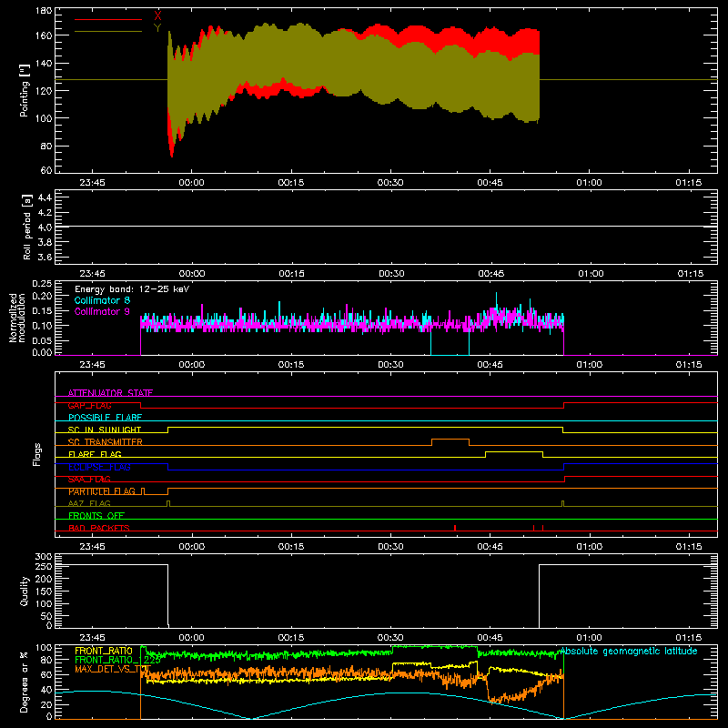The width and height of the screenshot is (728, 728).
Task: Click the SC_TRANSMITTER flag label
Action: (106, 442)
